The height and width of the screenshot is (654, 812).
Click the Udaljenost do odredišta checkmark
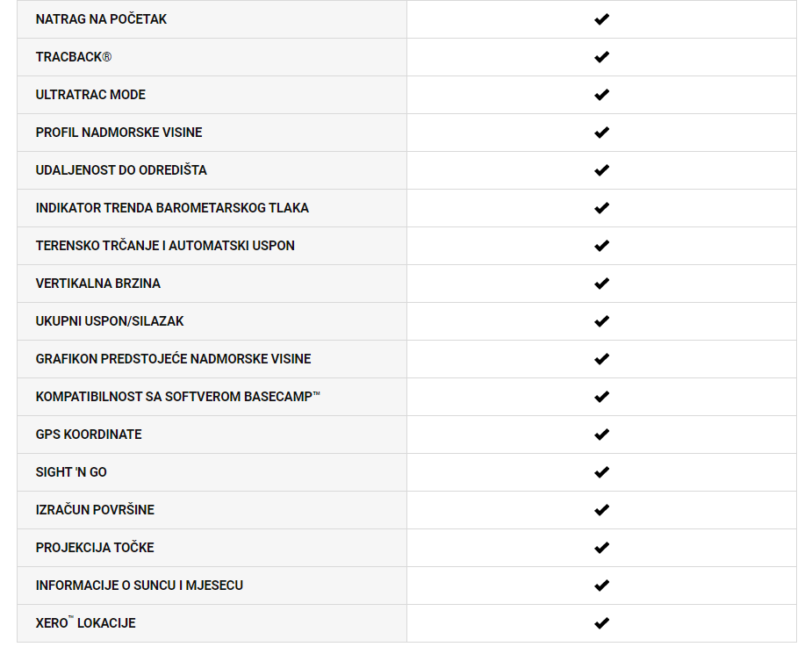pos(601,170)
